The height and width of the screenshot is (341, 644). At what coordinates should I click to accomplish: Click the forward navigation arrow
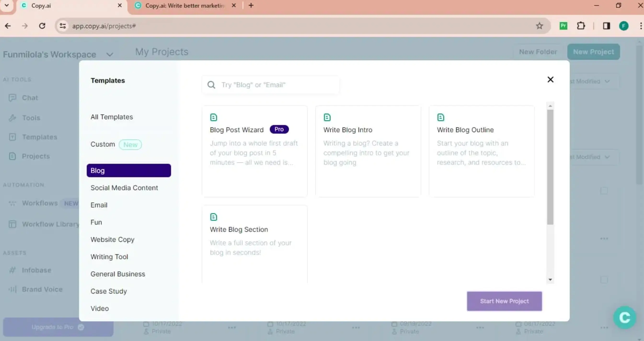pos(25,26)
